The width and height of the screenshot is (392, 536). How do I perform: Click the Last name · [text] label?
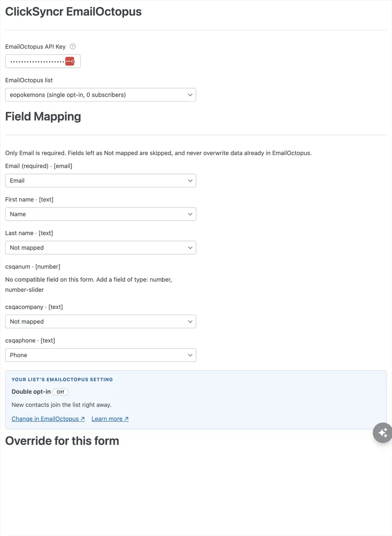click(29, 233)
